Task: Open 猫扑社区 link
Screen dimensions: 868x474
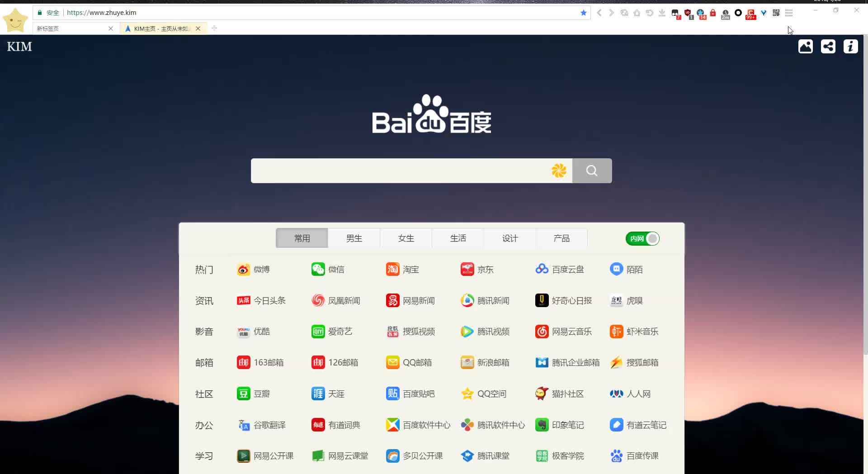Action: coord(560,394)
